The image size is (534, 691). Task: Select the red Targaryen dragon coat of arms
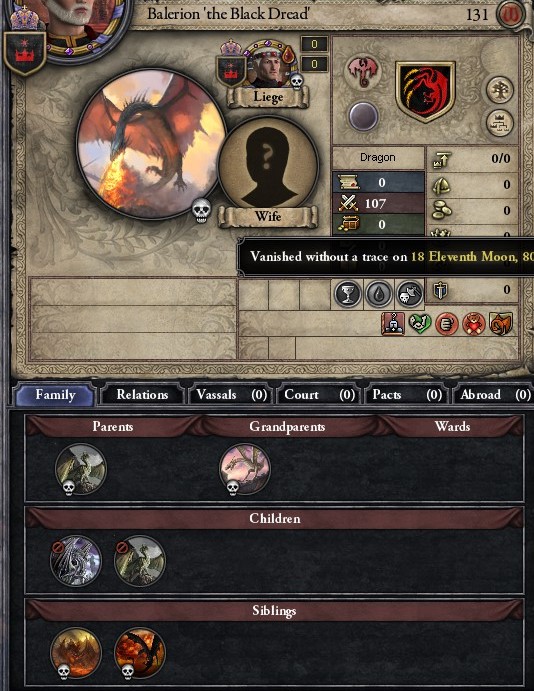click(426, 91)
